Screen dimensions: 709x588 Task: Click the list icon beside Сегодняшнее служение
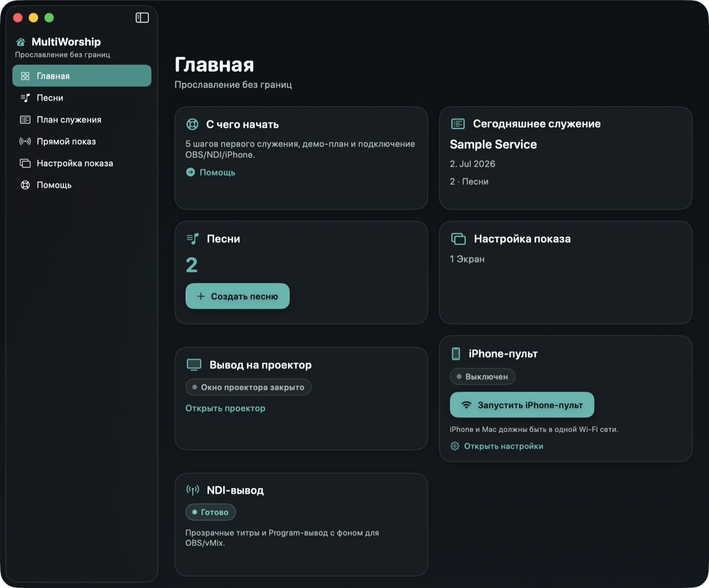(x=458, y=124)
